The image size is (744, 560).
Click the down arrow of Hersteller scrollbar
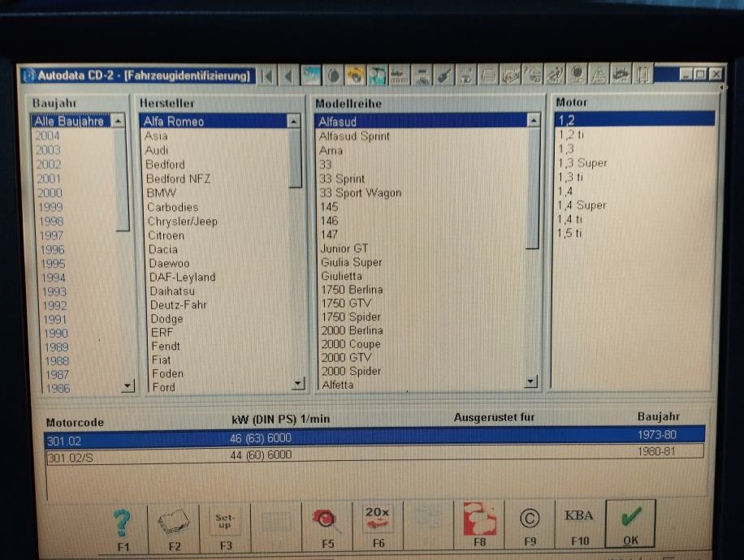(298, 383)
